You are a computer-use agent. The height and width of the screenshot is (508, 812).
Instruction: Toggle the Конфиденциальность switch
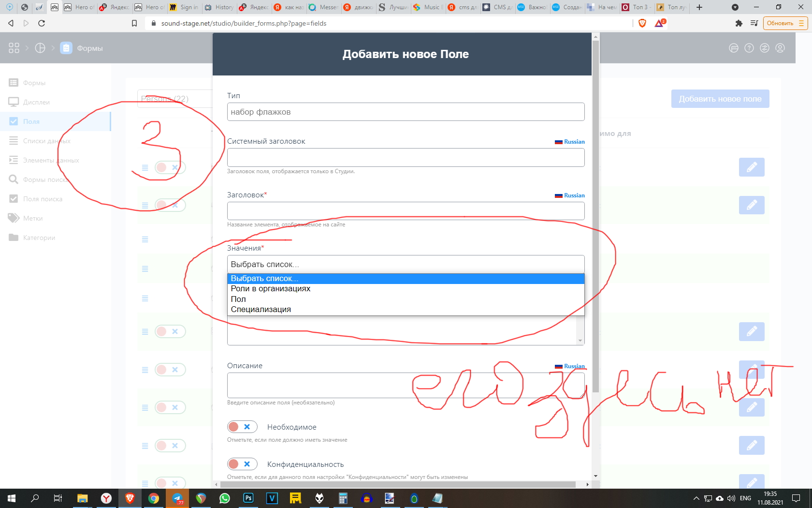point(242,464)
